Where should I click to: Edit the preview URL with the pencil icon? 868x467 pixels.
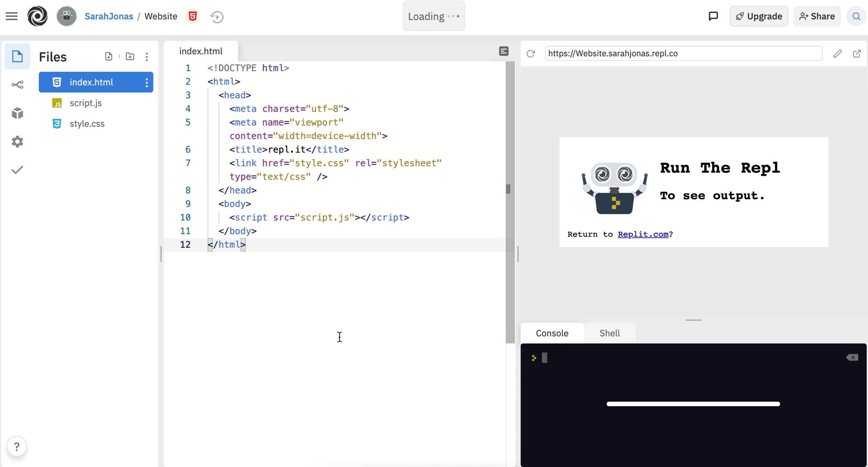tap(837, 53)
